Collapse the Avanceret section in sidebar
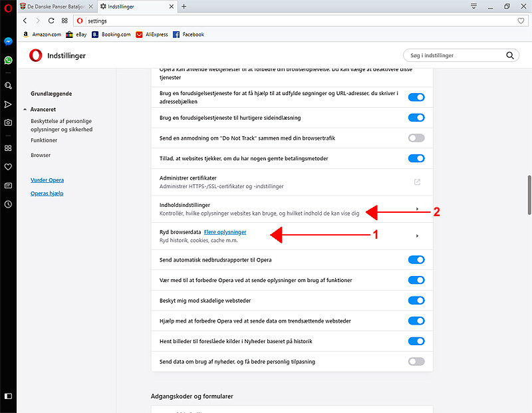Viewport: 532px width, 413px height. (x=25, y=109)
